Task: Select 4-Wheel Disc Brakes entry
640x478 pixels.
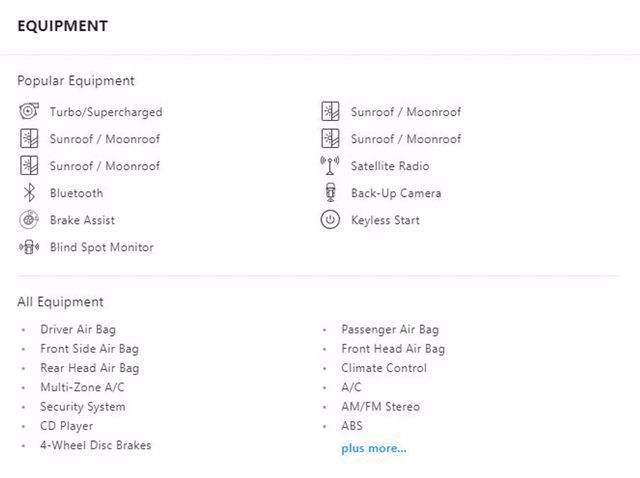Action: coord(96,445)
